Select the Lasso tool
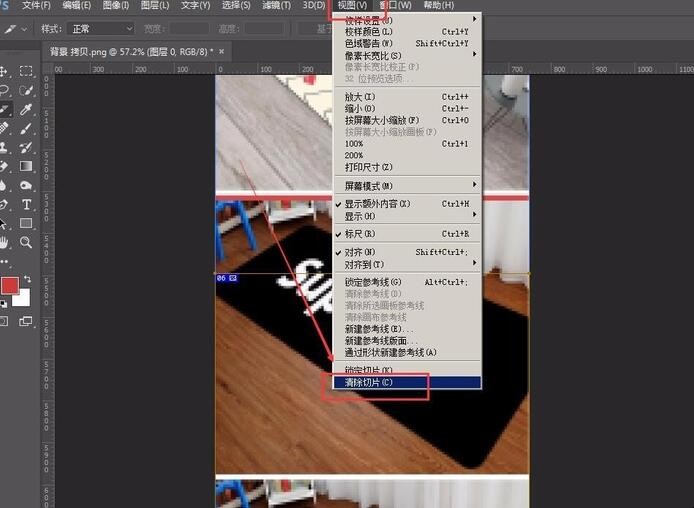The height and width of the screenshot is (508, 694). 4,90
